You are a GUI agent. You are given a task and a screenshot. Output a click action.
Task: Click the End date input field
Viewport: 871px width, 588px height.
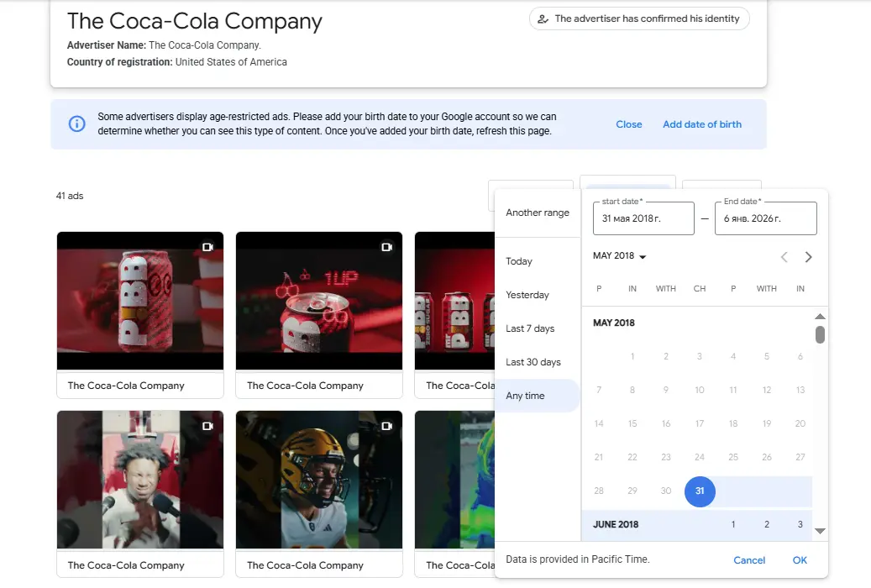click(x=765, y=218)
